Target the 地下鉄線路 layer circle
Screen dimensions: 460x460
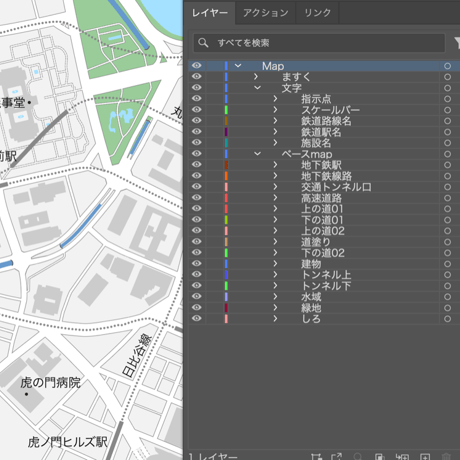tap(447, 176)
